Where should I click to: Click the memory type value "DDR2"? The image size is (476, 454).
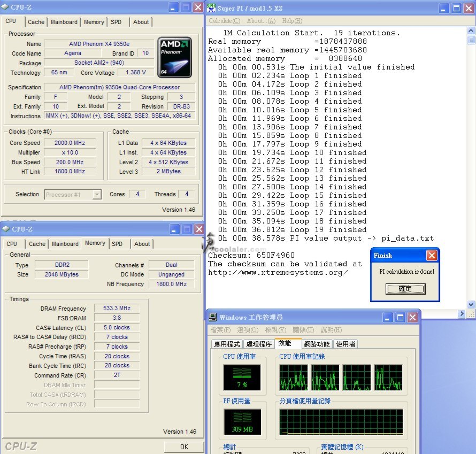click(x=62, y=265)
